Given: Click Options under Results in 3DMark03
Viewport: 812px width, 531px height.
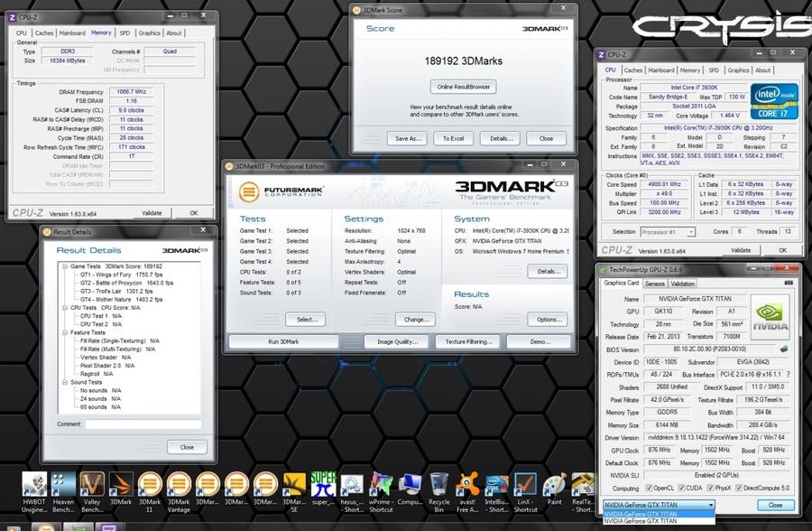Looking at the screenshot, I should pos(549,320).
